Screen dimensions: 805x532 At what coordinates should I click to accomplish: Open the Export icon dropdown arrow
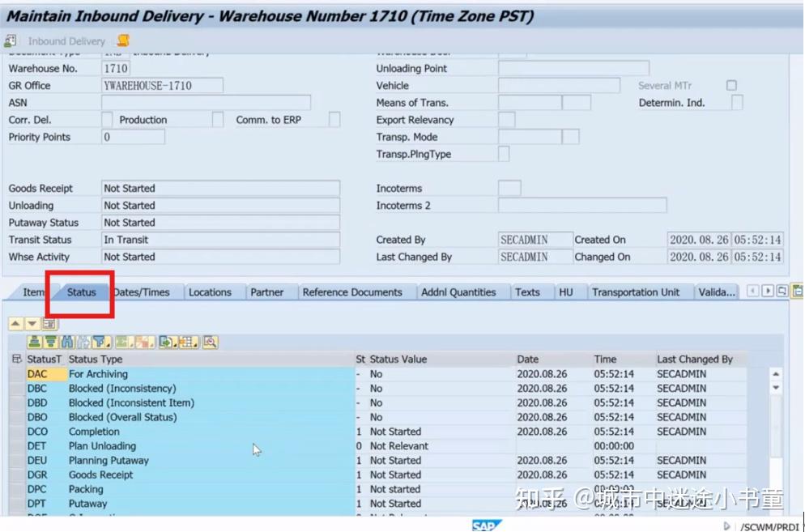click(175, 344)
